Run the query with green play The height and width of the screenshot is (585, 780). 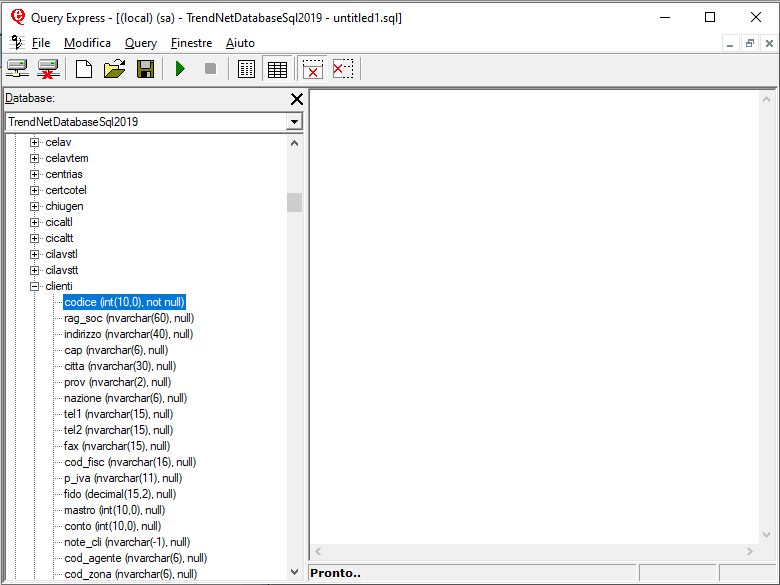180,69
